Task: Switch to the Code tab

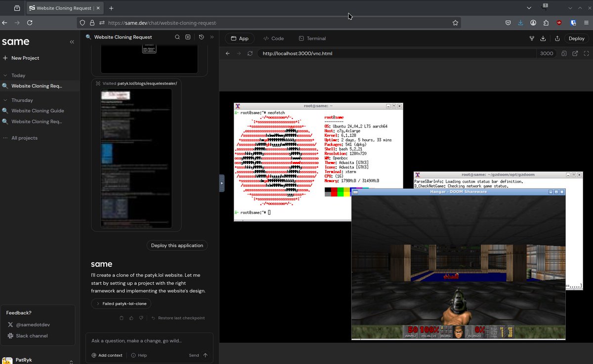Action: pos(274,39)
